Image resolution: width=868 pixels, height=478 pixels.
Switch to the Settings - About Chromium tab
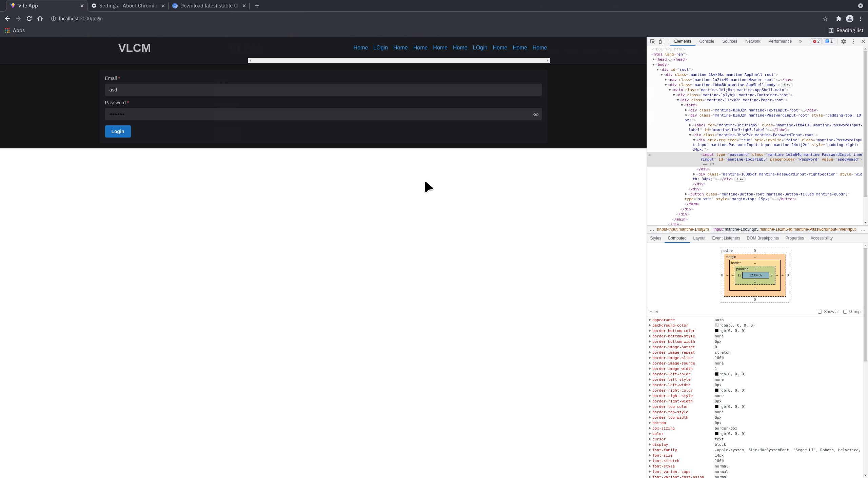coord(128,6)
